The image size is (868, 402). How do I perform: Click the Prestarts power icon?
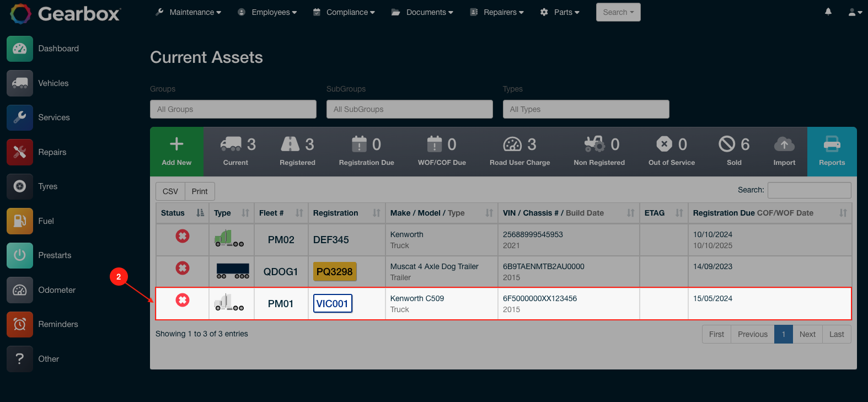pos(20,255)
